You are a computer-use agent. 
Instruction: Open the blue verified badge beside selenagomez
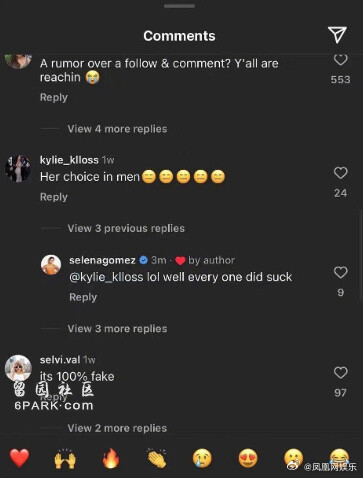tap(143, 260)
